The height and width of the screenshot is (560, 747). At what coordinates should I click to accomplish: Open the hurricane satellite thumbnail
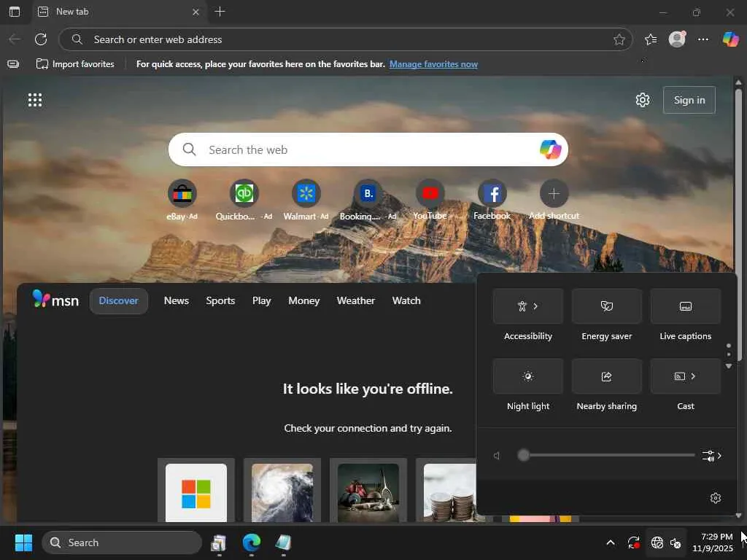point(282,493)
